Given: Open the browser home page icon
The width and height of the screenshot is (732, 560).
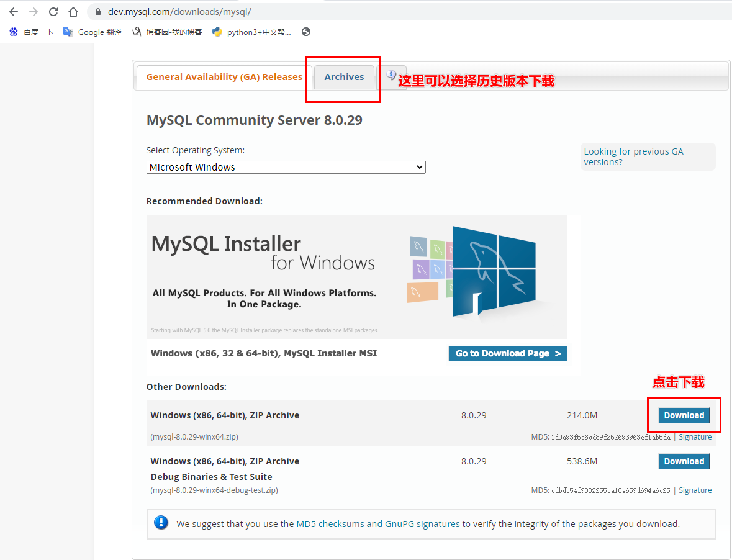Looking at the screenshot, I should click(73, 12).
